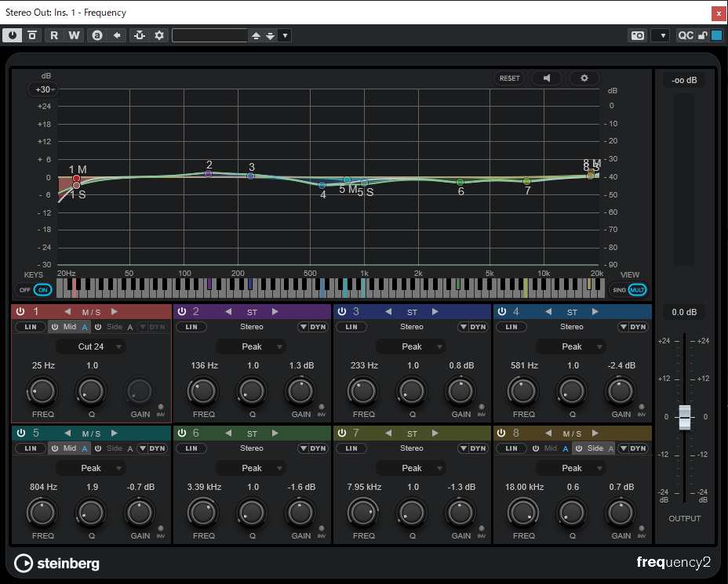
Task: Open dropdown arrow next to camera icon
Action: [661, 35]
